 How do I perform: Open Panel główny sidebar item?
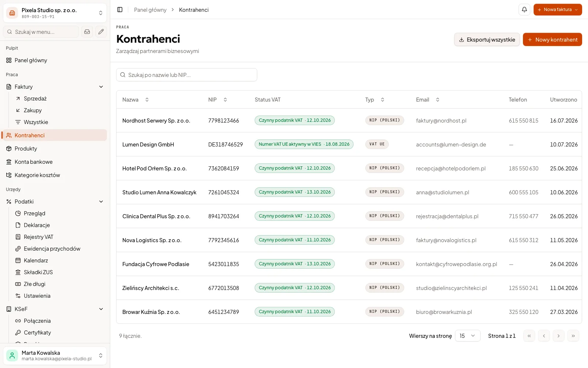[55, 60]
